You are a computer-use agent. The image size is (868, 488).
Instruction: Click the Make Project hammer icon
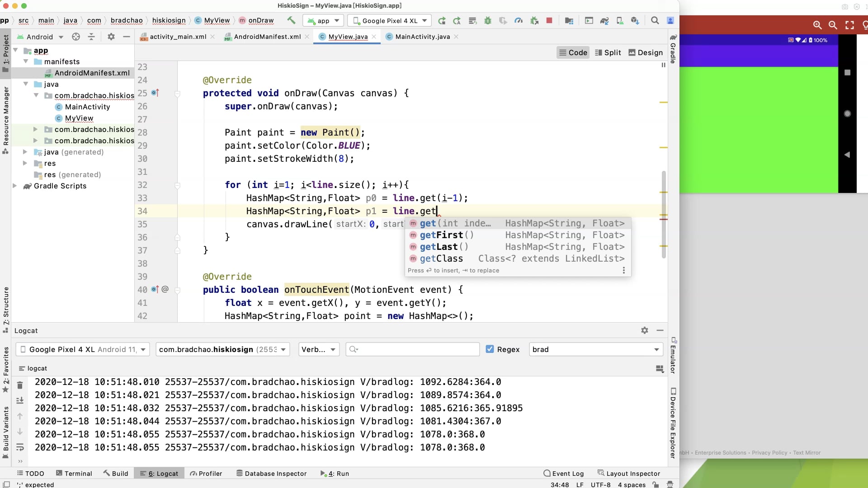pos(291,20)
